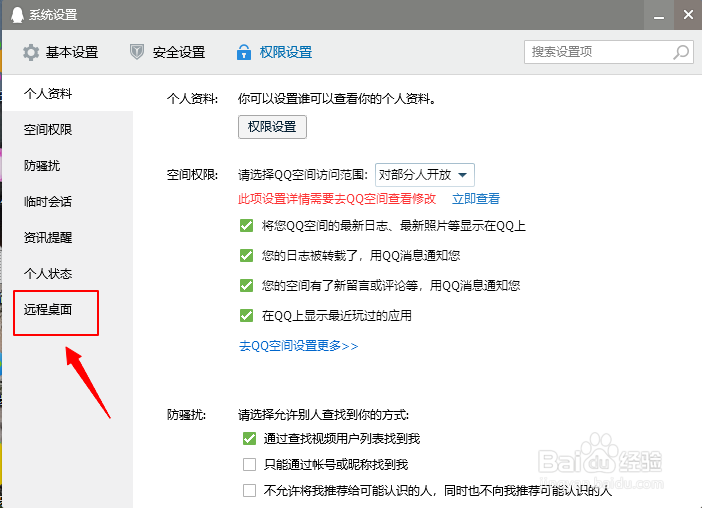Open the 立即查看 link
Image resolution: width=702 pixels, height=508 pixels.
pyautogui.click(x=476, y=199)
